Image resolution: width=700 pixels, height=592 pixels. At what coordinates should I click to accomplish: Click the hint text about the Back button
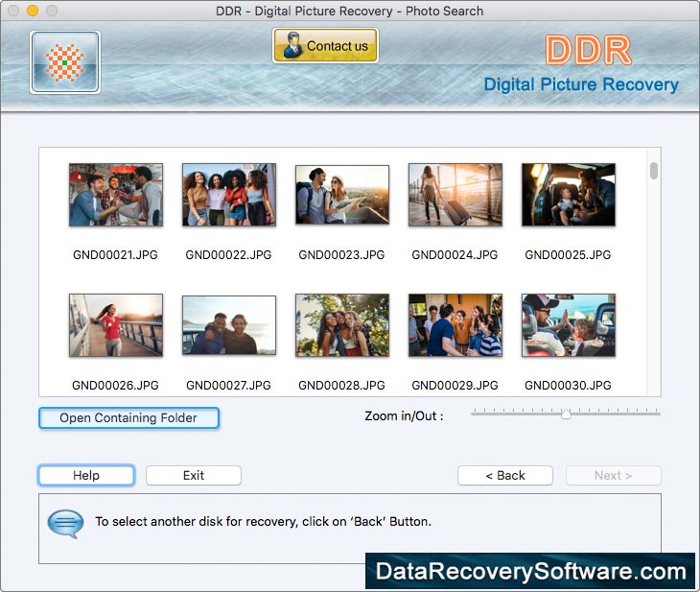click(264, 521)
